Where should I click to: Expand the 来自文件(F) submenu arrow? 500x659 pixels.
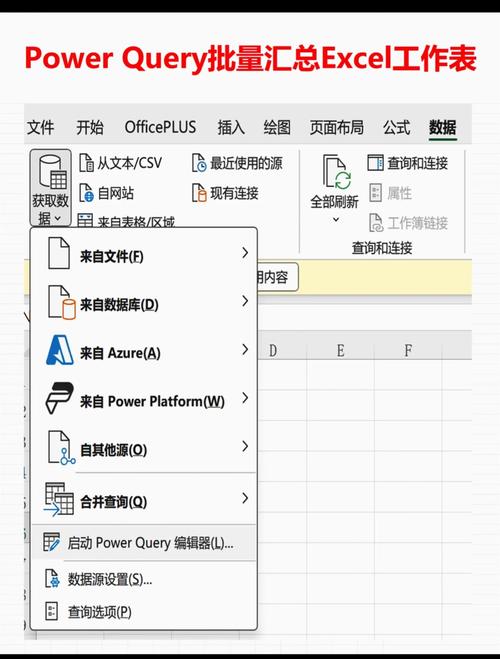pos(245,253)
